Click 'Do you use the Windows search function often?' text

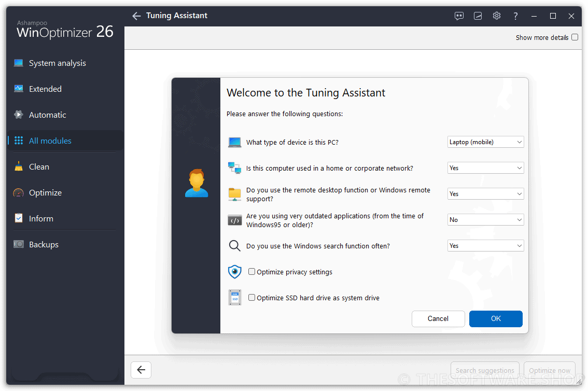click(x=318, y=246)
